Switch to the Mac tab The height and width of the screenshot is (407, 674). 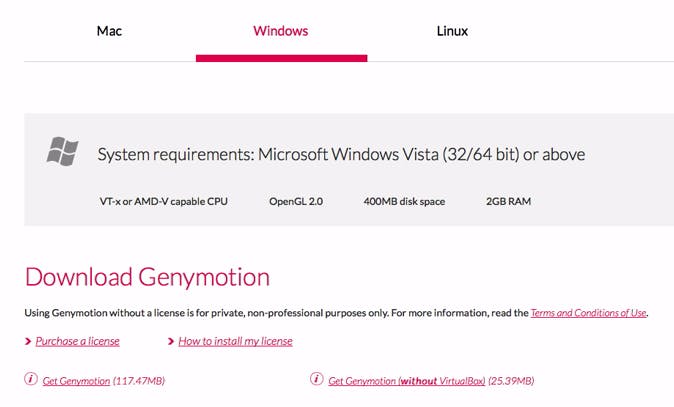tap(108, 31)
